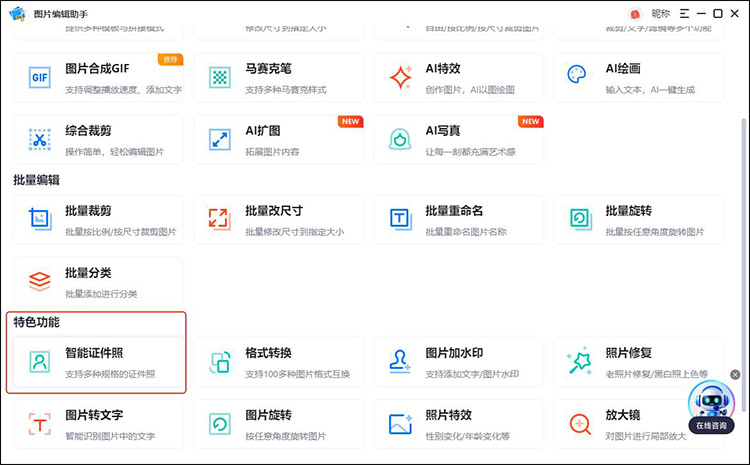Open 智能证件照 ID photo icon
Image resolution: width=750 pixels, height=465 pixels.
[40, 362]
